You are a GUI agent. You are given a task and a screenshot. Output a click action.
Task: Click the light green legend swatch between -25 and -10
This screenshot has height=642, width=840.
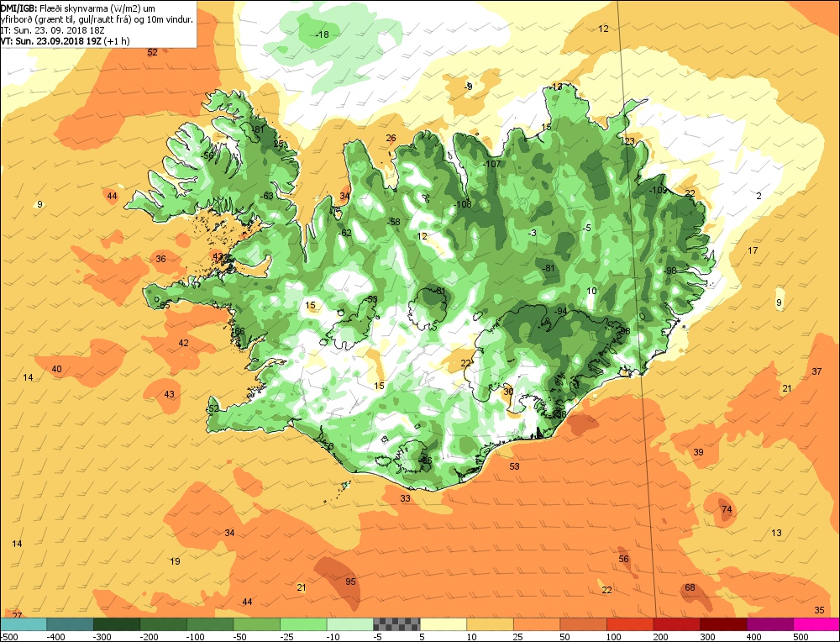pos(303,624)
